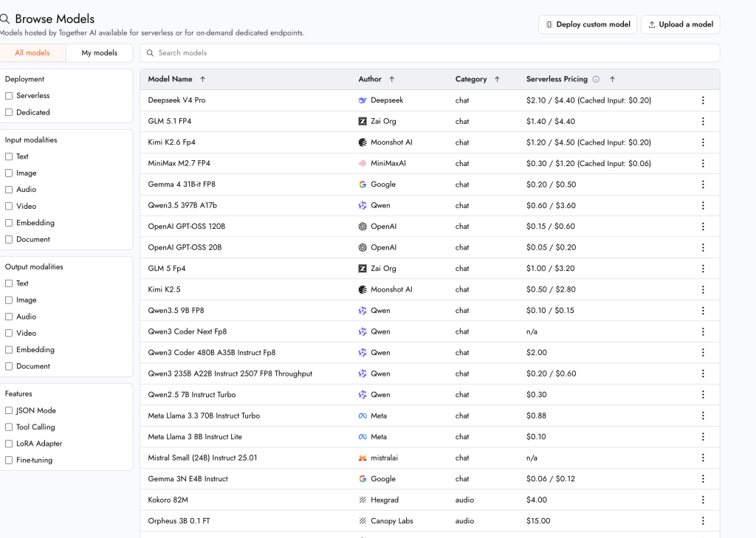Open more options for OpenAI GPT-OSS 120B

pos(703,227)
